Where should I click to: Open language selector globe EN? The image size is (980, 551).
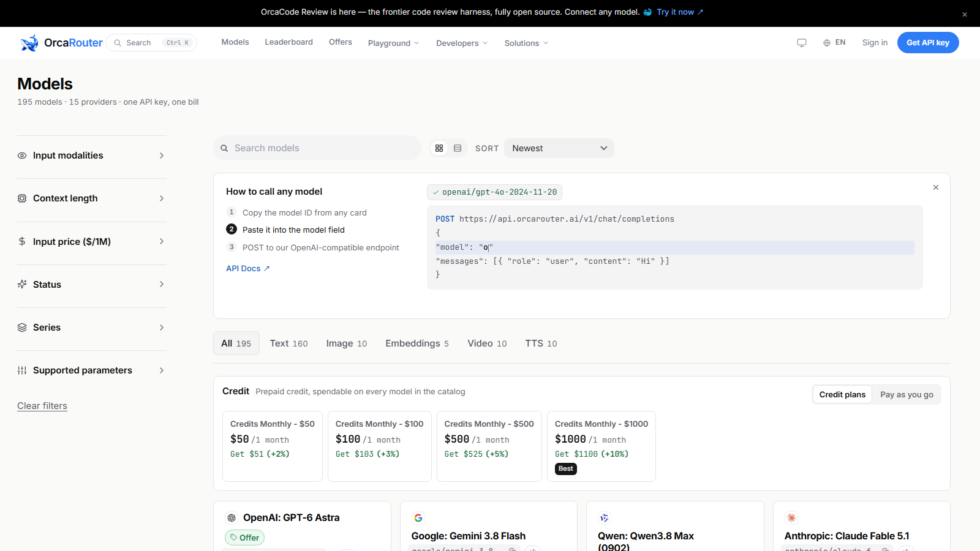tap(834, 43)
